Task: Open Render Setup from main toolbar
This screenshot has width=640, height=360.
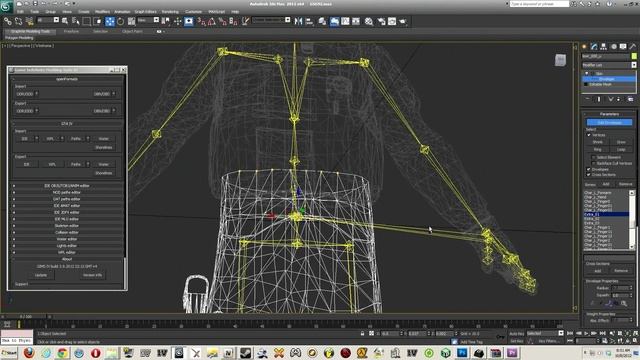Action: (381, 21)
